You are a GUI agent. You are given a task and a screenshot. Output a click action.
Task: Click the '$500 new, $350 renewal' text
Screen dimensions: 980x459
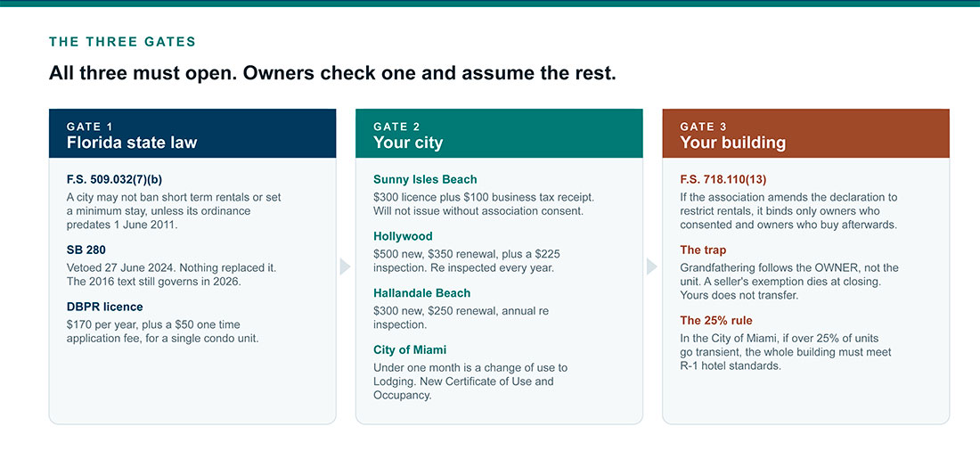coord(467,261)
